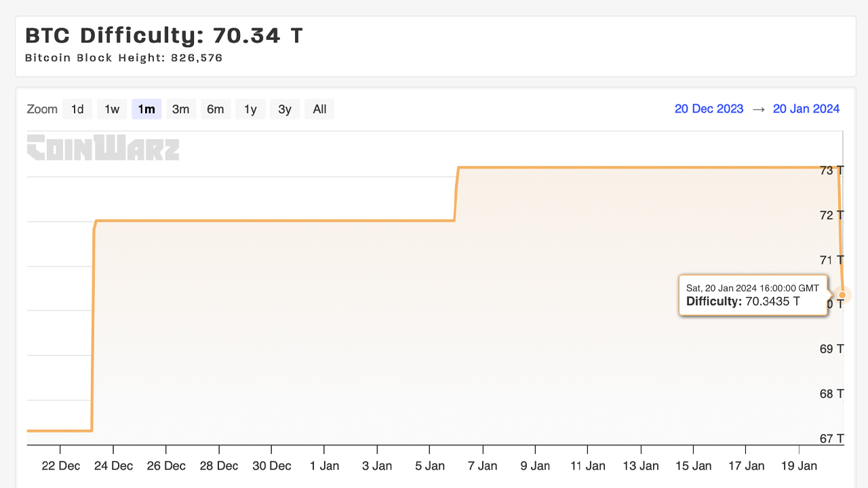This screenshot has width=868, height=488.
Task: Click the highlighted data point marker
Action: (842, 295)
